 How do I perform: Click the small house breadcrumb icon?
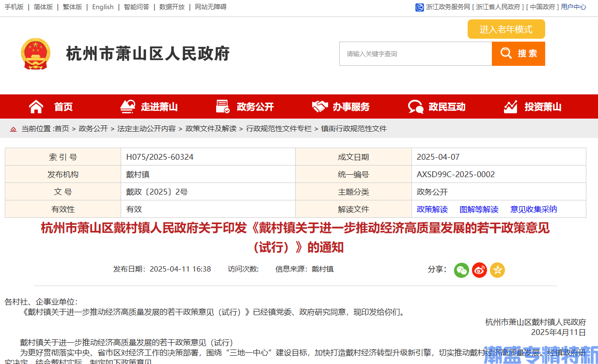point(13,129)
